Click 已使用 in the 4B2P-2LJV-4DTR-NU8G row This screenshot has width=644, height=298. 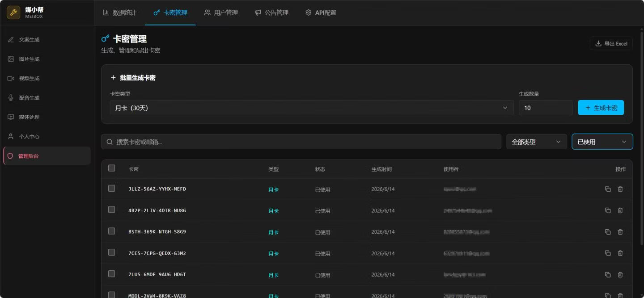(x=322, y=211)
